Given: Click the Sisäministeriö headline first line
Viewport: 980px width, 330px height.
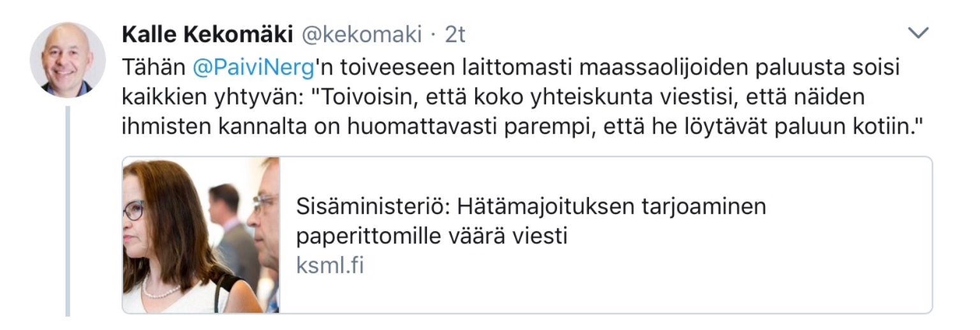Looking at the screenshot, I should coord(530,207).
